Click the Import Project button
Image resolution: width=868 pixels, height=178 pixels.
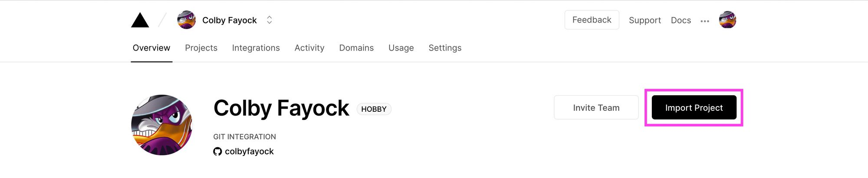click(694, 107)
